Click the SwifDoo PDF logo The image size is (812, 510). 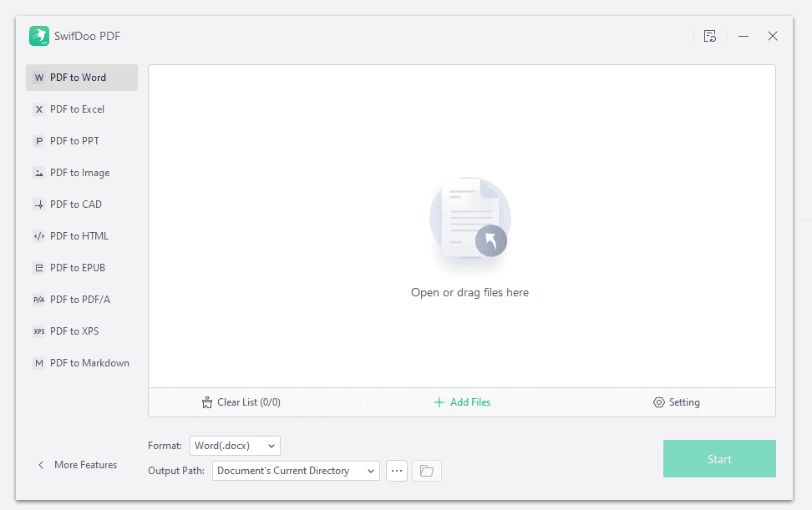click(x=39, y=36)
